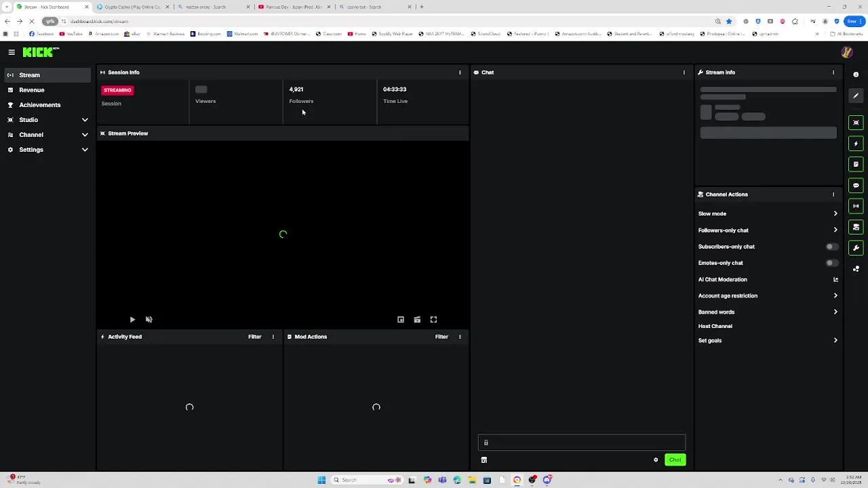Screen dimensions: 868x488
Task: Unmute the stream preview audio
Action: tap(149, 319)
